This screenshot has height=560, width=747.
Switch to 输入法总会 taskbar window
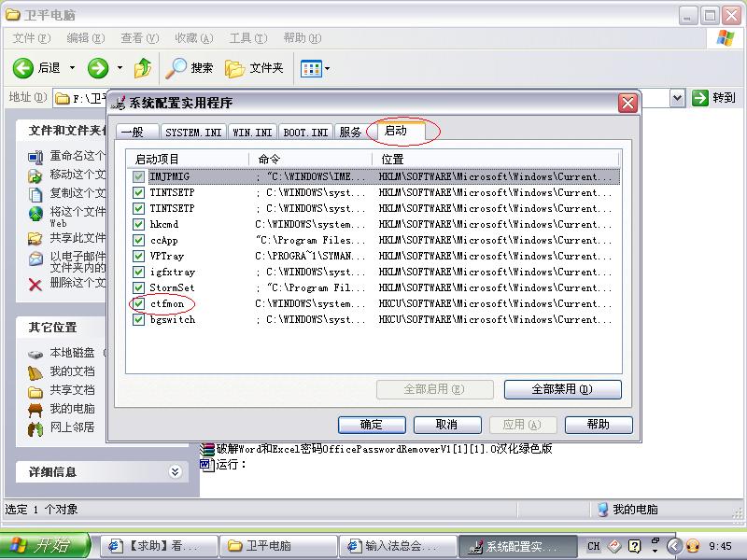click(398, 546)
